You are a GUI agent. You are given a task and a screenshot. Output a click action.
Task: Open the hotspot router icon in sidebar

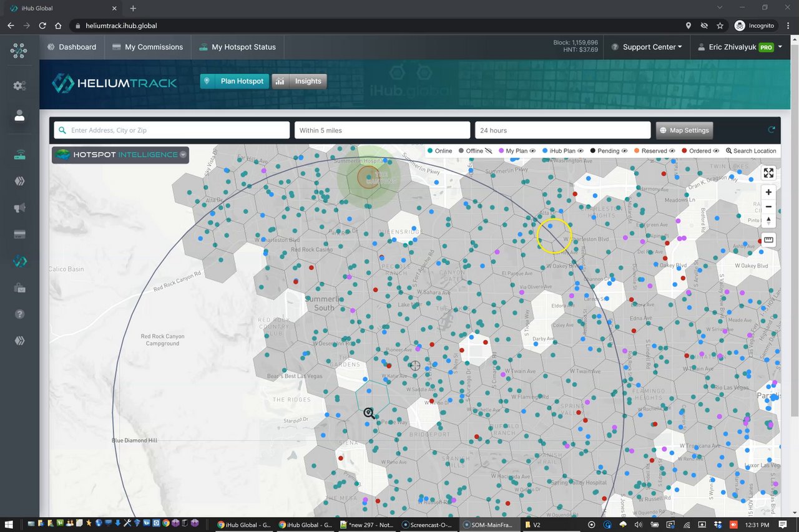(19, 155)
